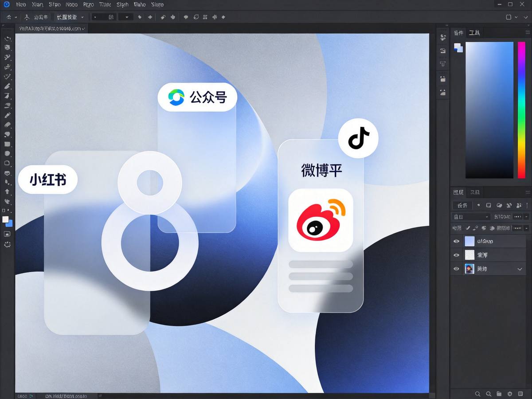Click the brush lock icon in the layers lock row

click(468, 228)
